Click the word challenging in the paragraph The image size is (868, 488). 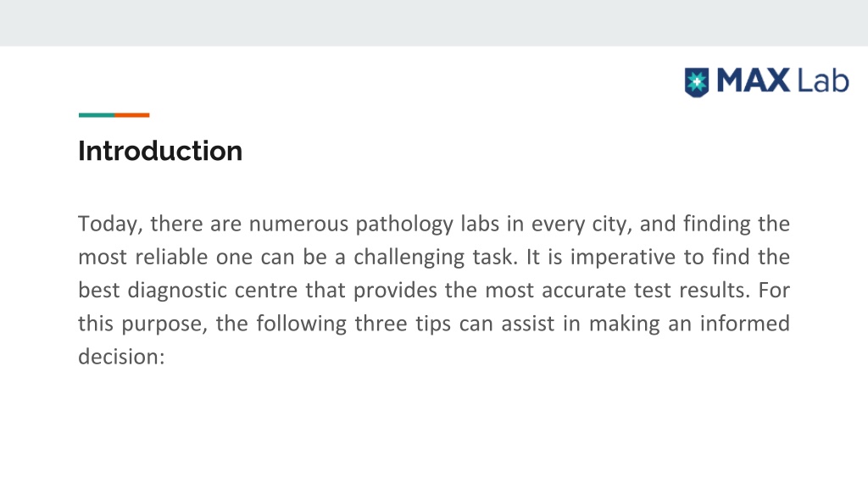click(409, 258)
